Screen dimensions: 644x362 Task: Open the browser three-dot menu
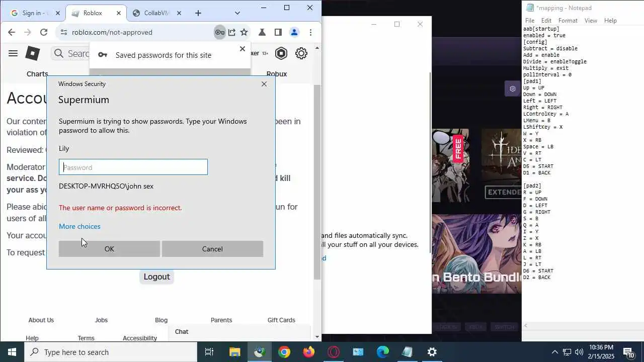click(x=310, y=32)
